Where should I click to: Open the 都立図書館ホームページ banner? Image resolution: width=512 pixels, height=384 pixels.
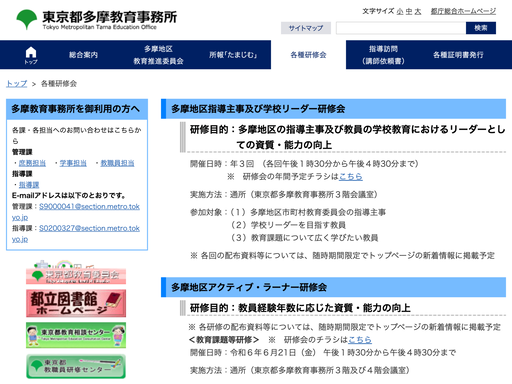pos(76,303)
